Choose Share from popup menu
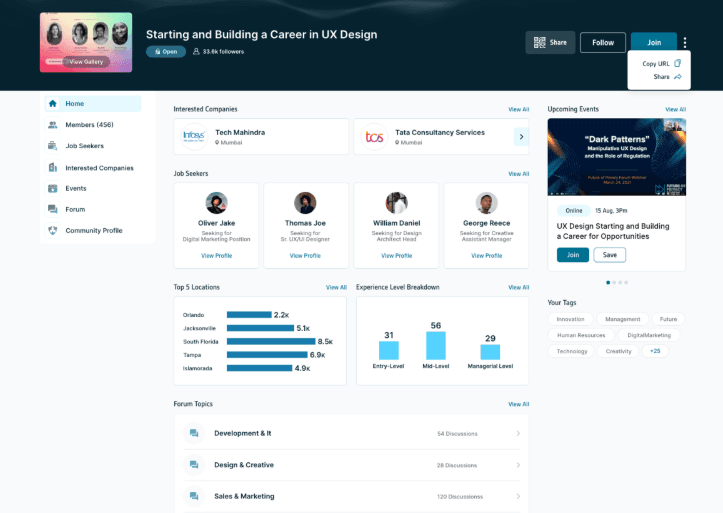 [x=667, y=77]
